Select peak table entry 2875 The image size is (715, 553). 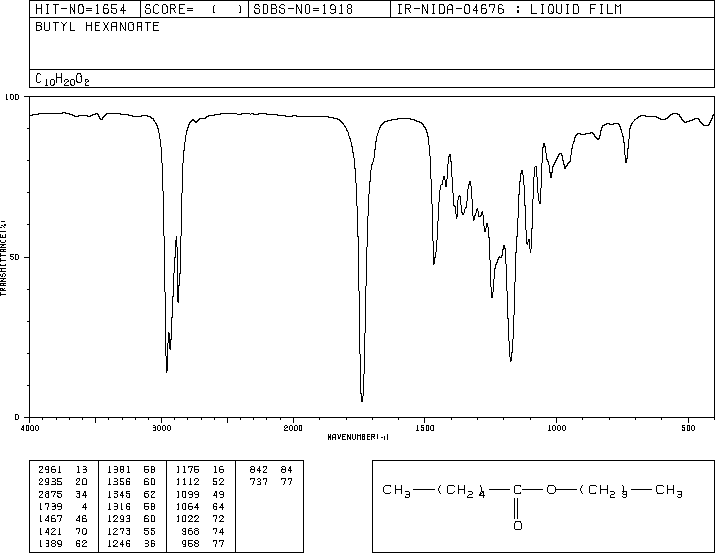click(x=50, y=494)
